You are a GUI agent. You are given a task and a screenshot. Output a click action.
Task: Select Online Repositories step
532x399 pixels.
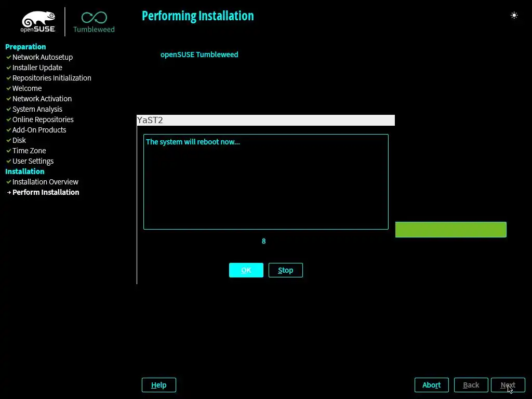tap(43, 119)
